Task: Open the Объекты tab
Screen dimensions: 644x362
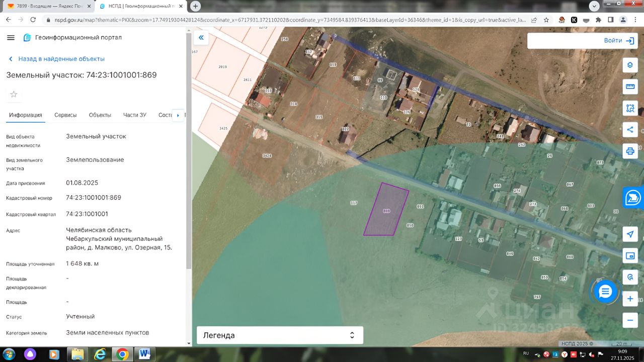Action: 100,115
